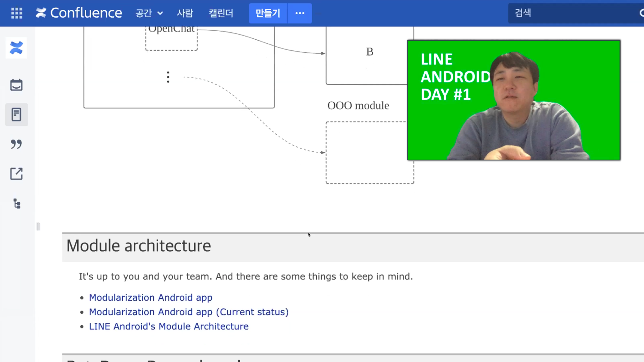
Task: Open LINE Android's Module Architecture link
Action: coord(169,326)
